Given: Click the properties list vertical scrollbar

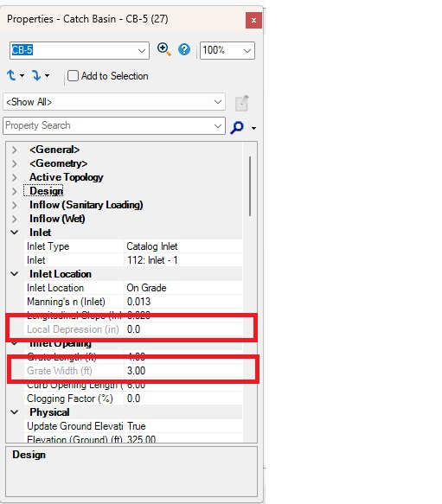Looking at the screenshot, I should click(250, 186).
